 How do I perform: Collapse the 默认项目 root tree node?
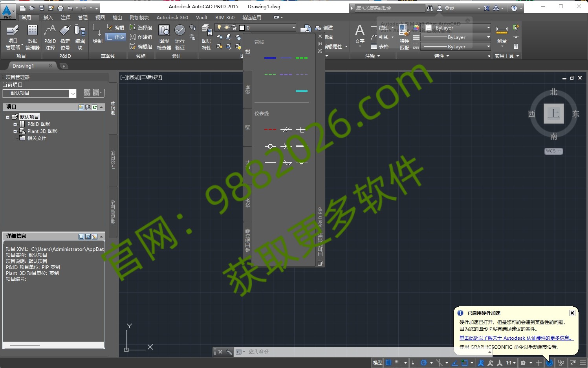7,117
